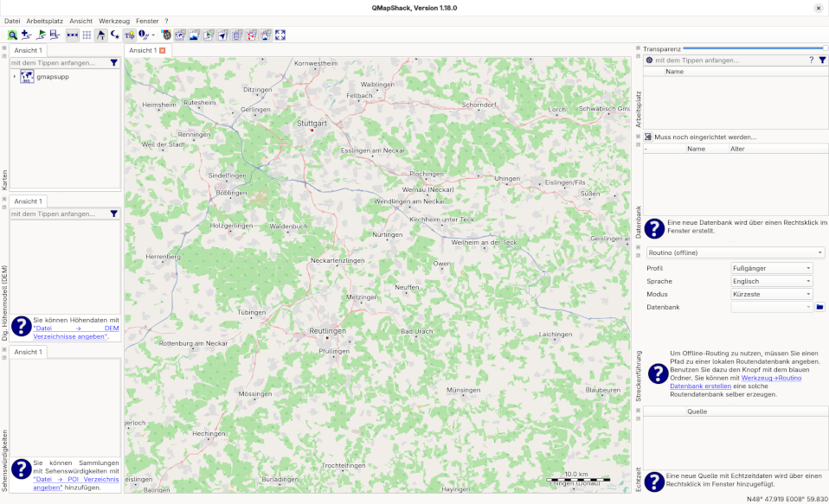The image size is (829, 504).
Task: Open the Routino (offline) router dropdown
Action: click(735, 252)
